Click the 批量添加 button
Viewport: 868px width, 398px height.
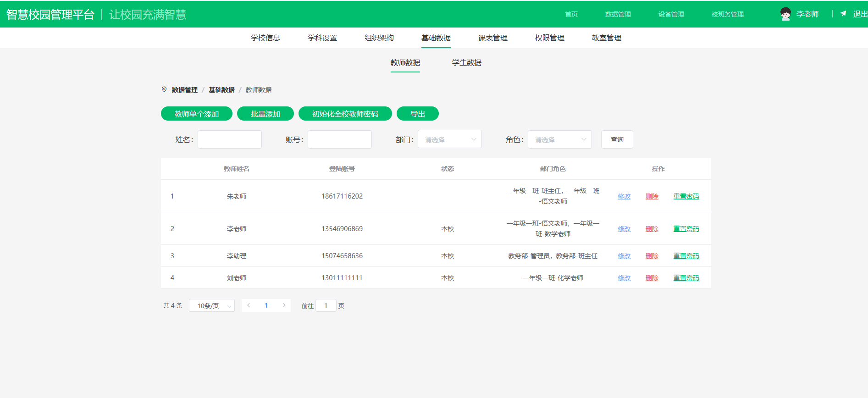[x=265, y=114]
